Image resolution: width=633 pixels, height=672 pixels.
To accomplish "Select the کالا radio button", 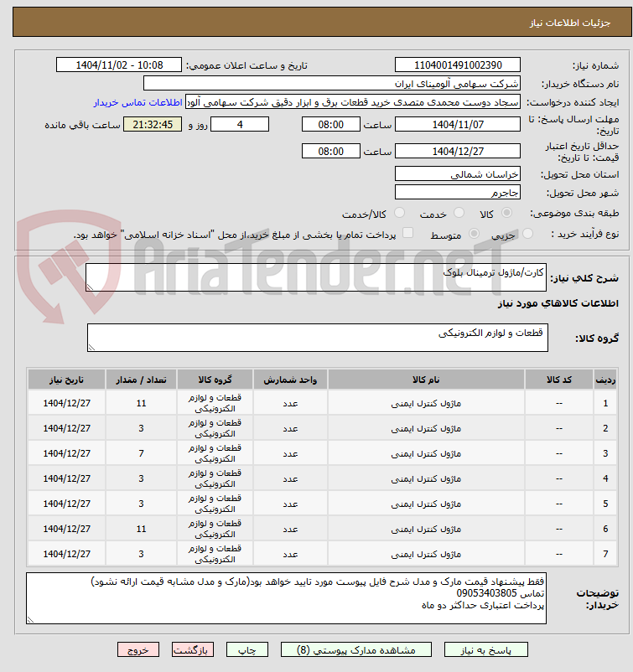I will pyautogui.click(x=506, y=213).
